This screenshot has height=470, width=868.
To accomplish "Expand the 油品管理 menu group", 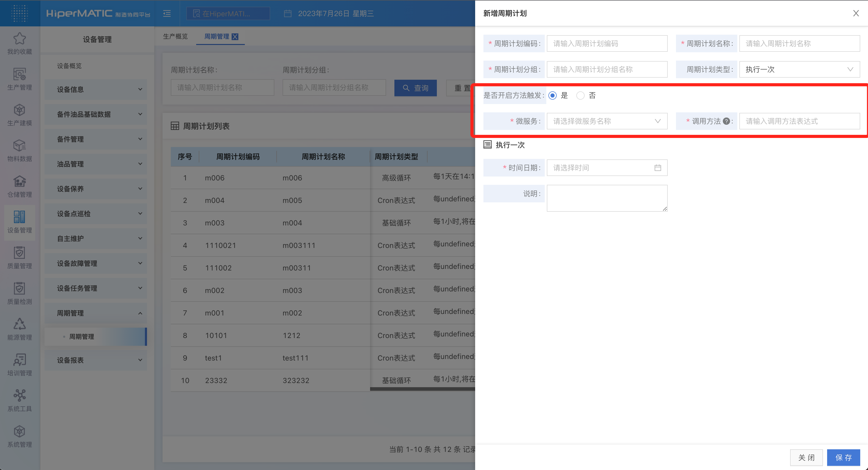I will click(96, 164).
